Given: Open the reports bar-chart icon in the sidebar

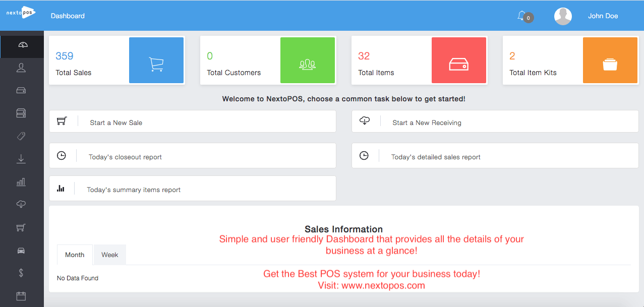Looking at the screenshot, I should pyautogui.click(x=21, y=181).
